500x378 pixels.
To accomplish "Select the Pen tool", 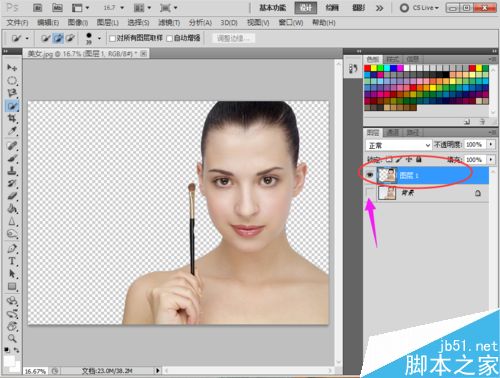I will 12,248.
